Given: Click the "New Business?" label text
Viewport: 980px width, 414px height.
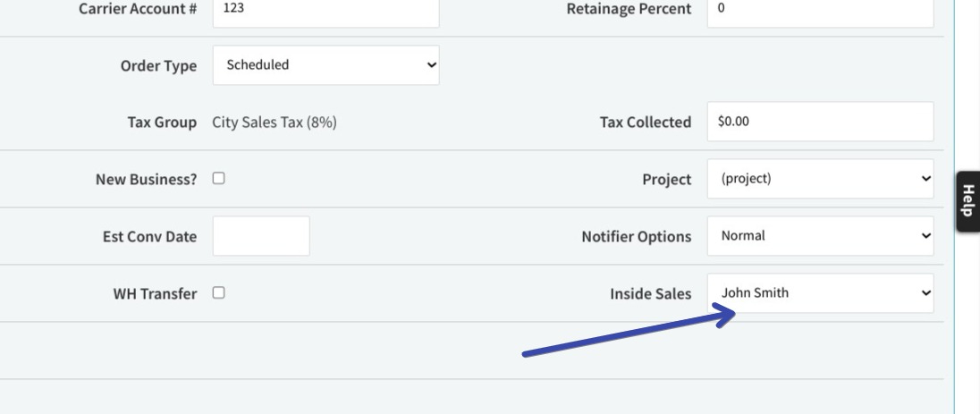Looking at the screenshot, I should coord(147,180).
